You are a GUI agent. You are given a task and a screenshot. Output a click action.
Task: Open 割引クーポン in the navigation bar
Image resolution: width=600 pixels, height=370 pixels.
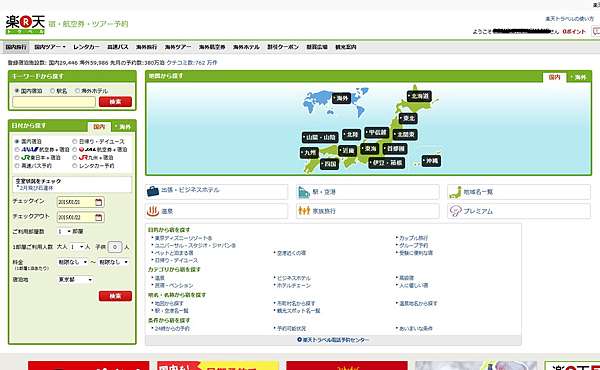[283, 47]
